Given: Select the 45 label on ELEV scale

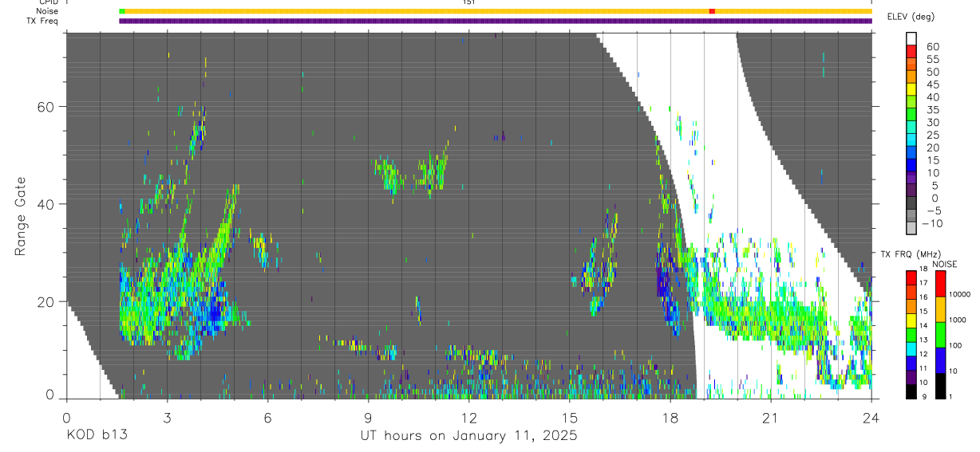Looking at the screenshot, I should 932,85.
